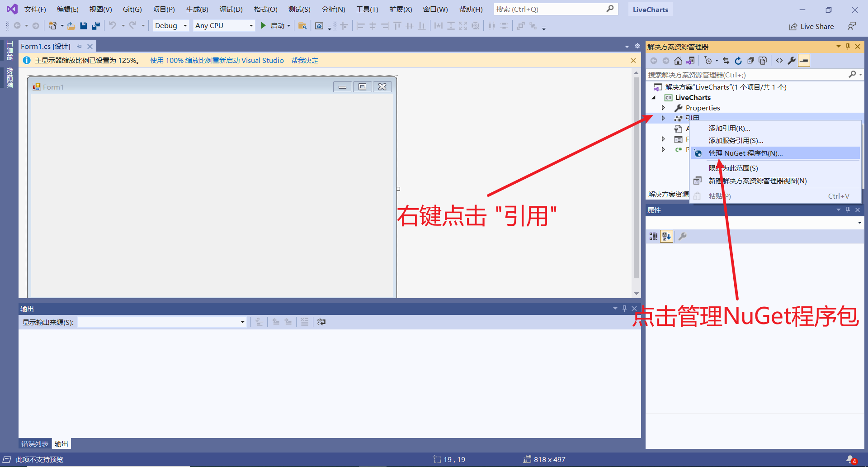Click the Home icon in Solution Explorer
The height and width of the screenshot is (467, 868).
678,61
